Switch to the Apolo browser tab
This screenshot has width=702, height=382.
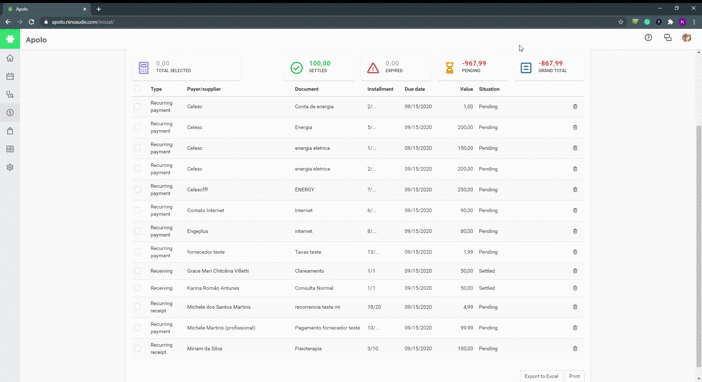(46, 9)
